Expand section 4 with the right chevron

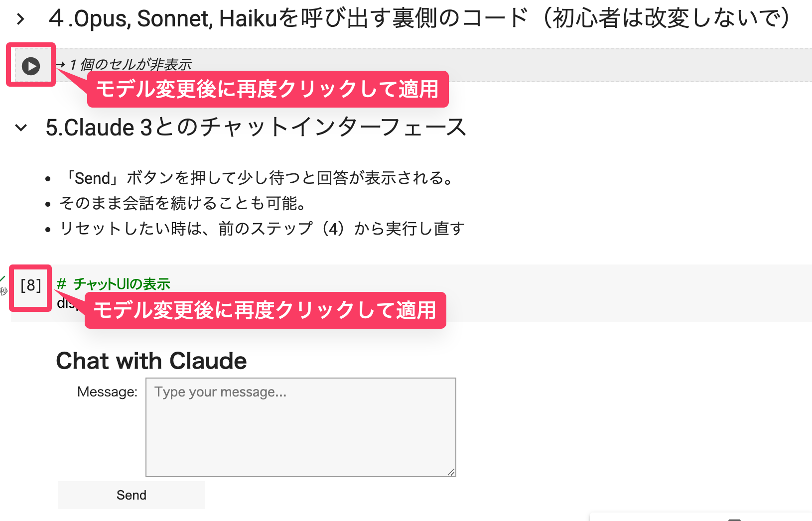coord(20,19)
